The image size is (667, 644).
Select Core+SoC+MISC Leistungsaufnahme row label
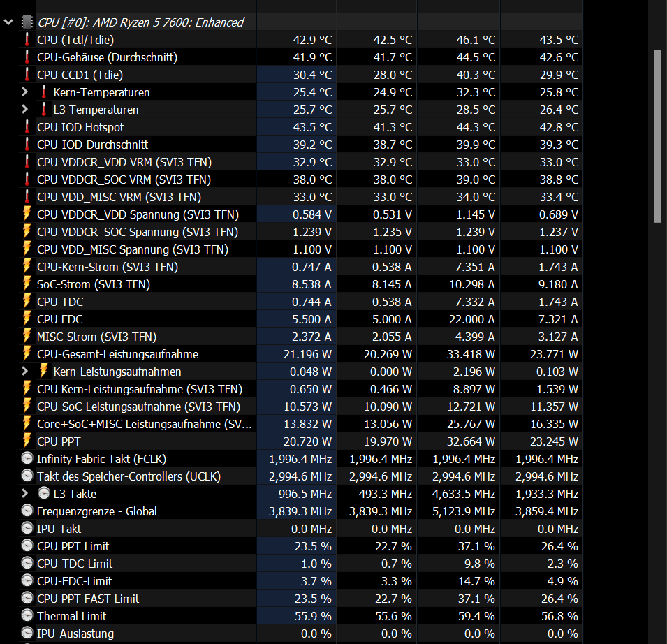click(144, 424)
